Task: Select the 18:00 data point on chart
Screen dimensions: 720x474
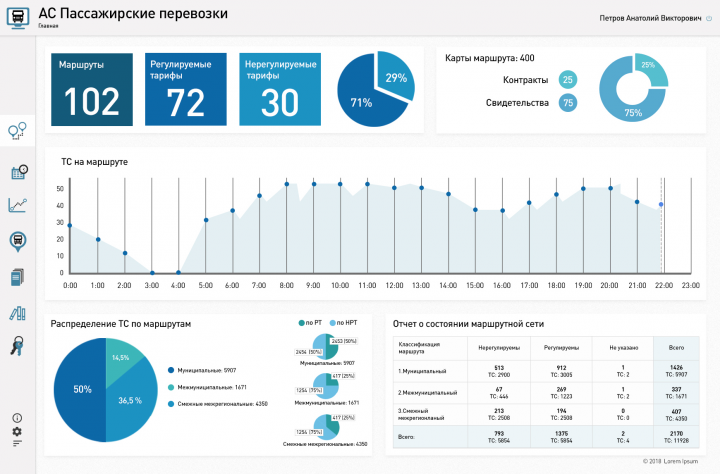Action: 557,194
